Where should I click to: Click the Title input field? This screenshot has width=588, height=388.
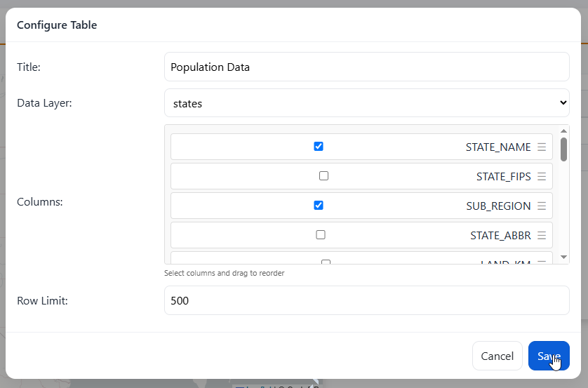366,67
